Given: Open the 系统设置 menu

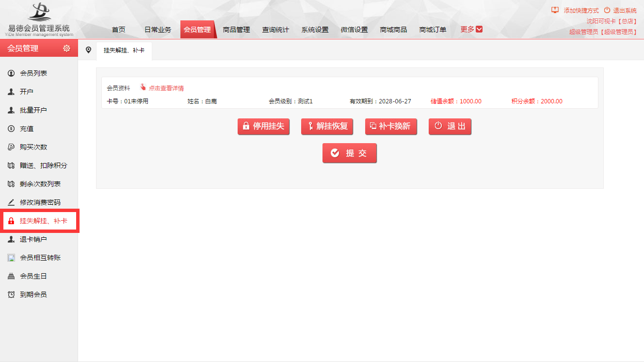Looking at the screenshot, I should click(315, 30).
